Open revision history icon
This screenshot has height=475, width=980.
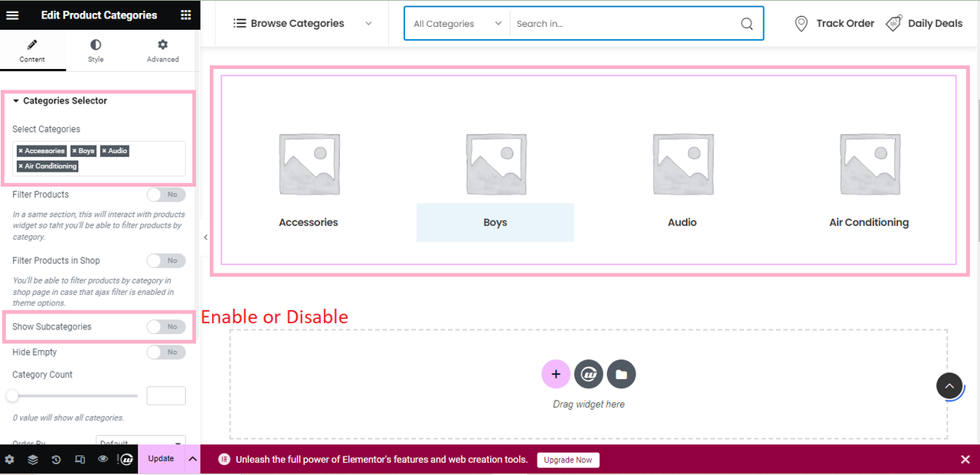(x=56, y=459)
